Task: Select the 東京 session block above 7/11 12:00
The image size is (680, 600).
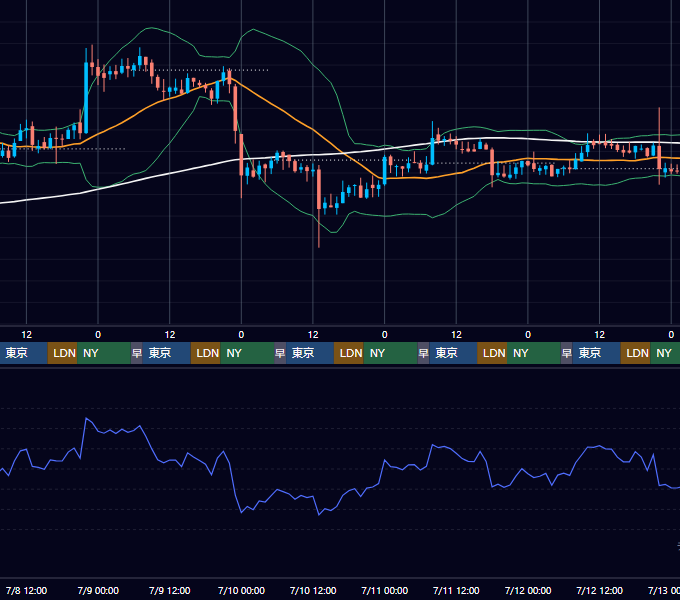Action: tap(453, 353)
